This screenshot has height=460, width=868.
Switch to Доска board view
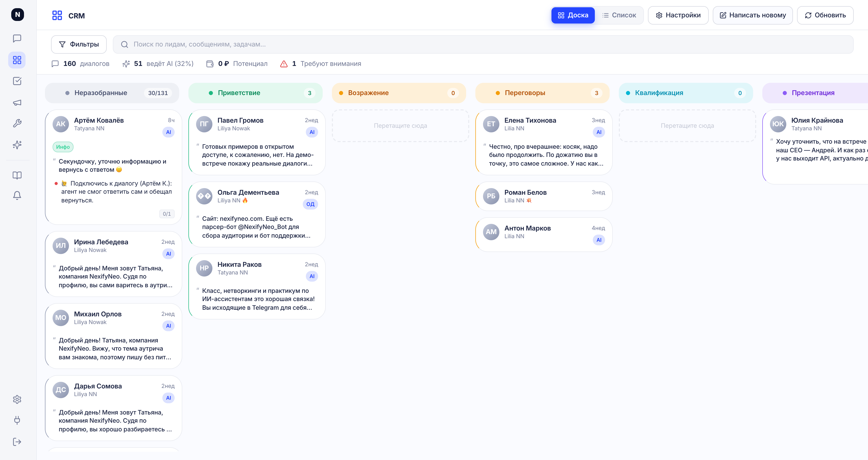(x=573, y=15)
